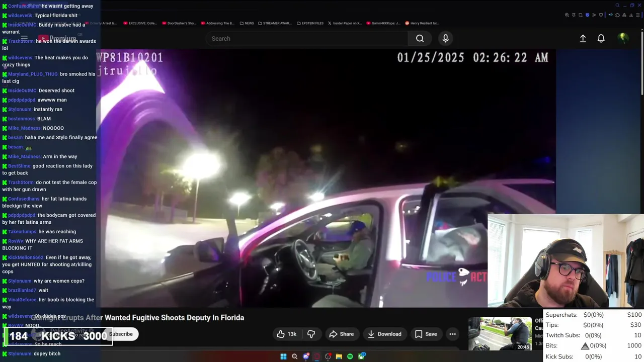Open Windows taskbar search
The width and height of the screenshot is (644, 362).
294,356
